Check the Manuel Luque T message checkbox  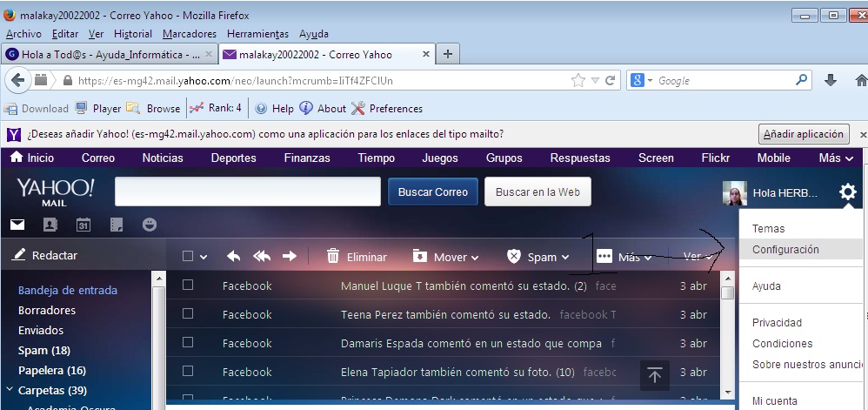click(x=188, y=285)
